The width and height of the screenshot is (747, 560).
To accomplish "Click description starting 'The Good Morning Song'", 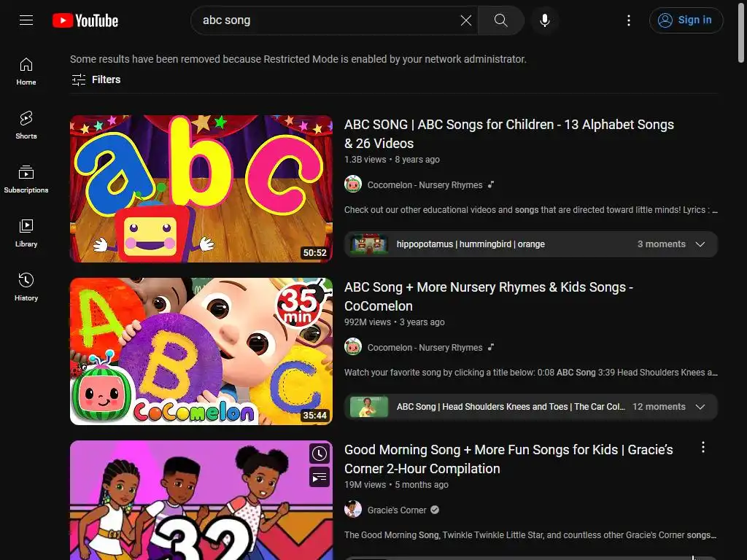I will [x=530, y=534].
